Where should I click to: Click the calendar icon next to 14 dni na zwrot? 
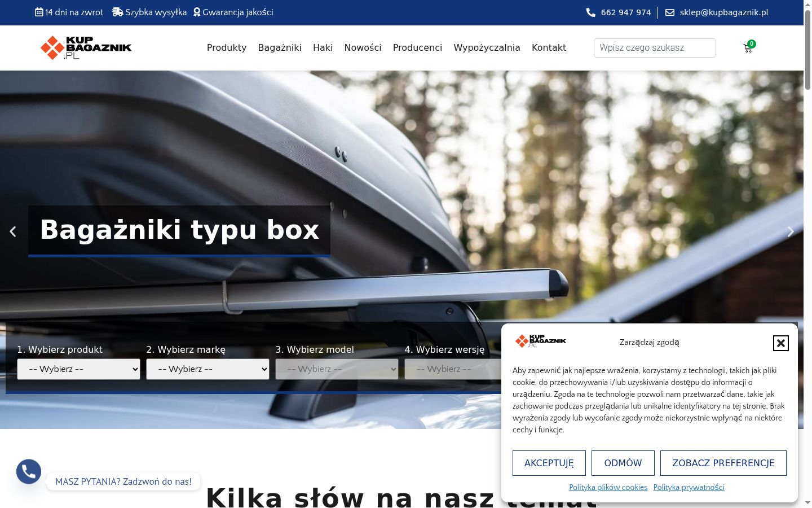tap(39, 12)
